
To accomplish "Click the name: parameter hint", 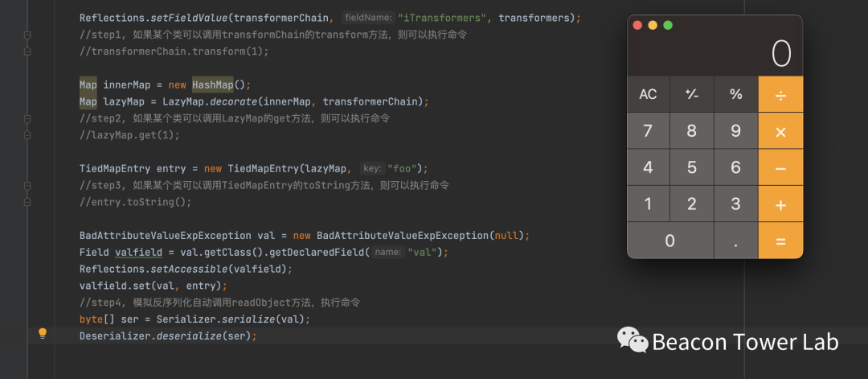I will click(x=387, y=253).
